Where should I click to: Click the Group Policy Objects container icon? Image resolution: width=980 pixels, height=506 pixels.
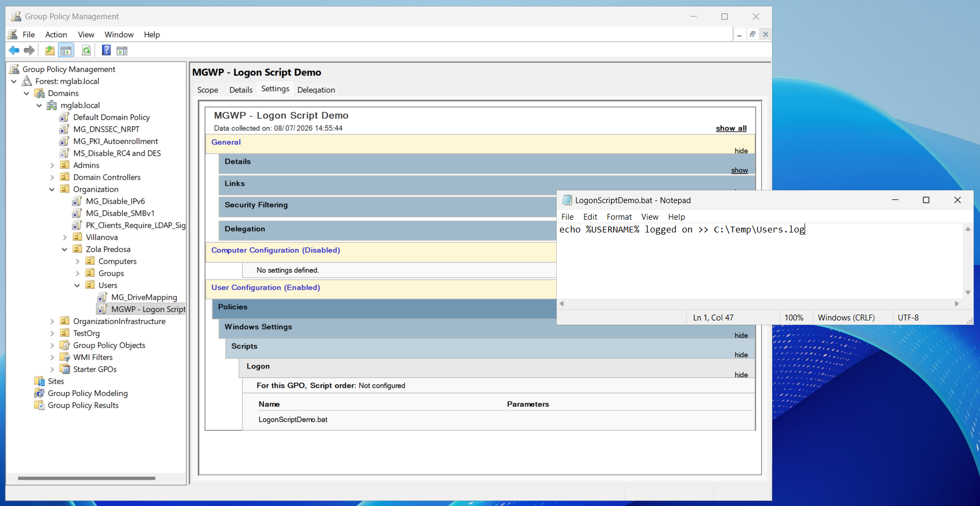(65, 345)
